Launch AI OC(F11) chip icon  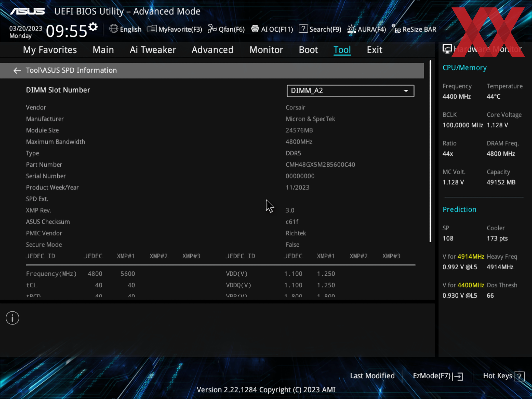pos(255,29)
